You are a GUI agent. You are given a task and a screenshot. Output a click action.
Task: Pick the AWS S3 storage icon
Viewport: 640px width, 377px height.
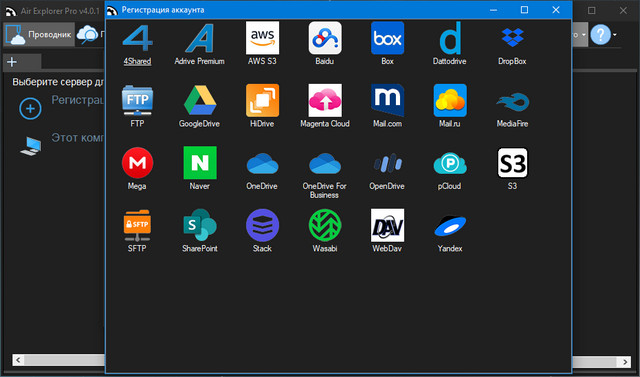point(262,38)
